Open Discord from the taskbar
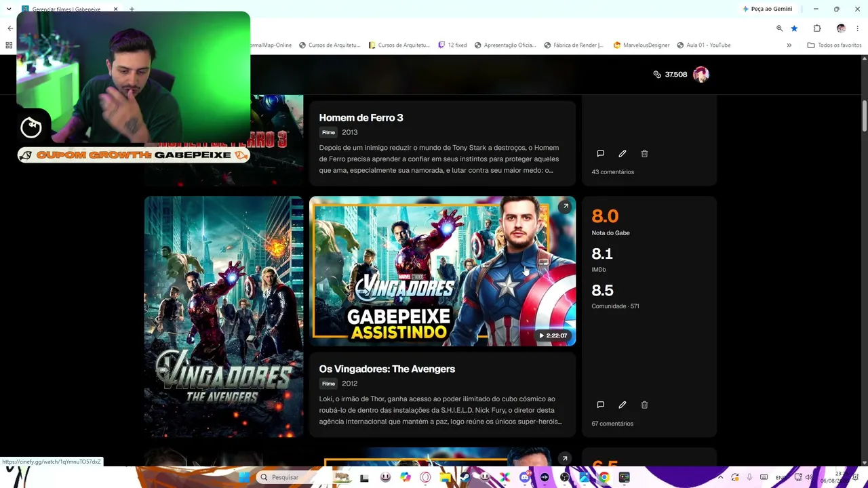868x488 pixels. [524, 477]
